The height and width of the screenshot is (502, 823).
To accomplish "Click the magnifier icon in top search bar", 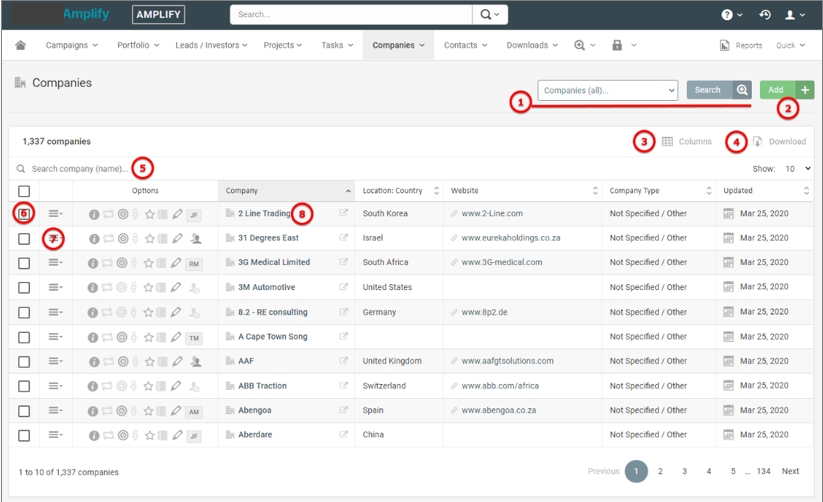I will coord(490,15).
